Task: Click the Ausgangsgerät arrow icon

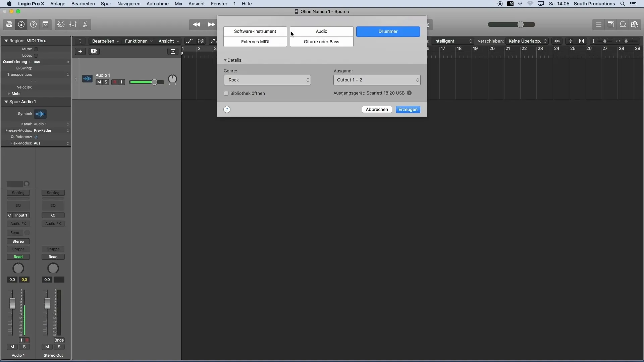Action: pos(409,93)
